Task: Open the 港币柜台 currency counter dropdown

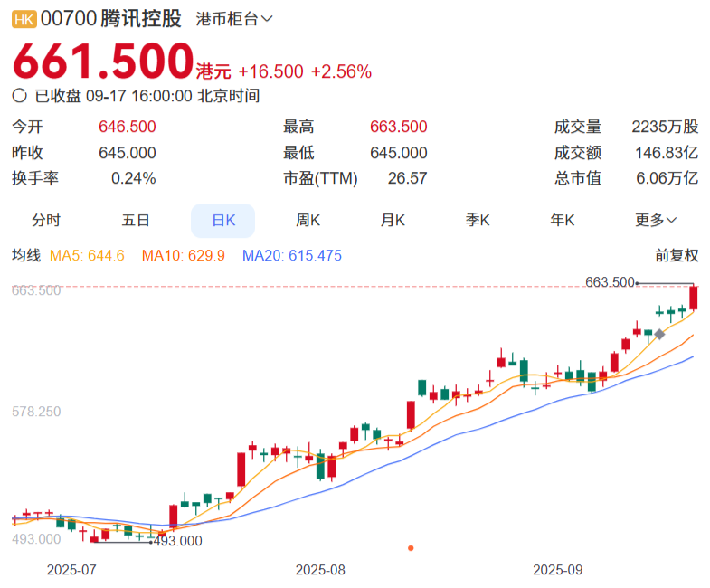Action: tap(234, 19)
